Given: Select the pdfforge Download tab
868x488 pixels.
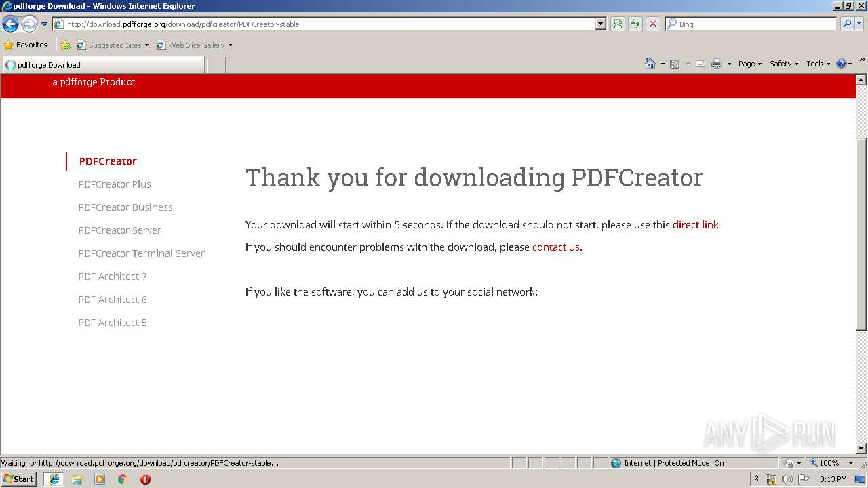Looking at the screenshot, I should coord(104,65).
